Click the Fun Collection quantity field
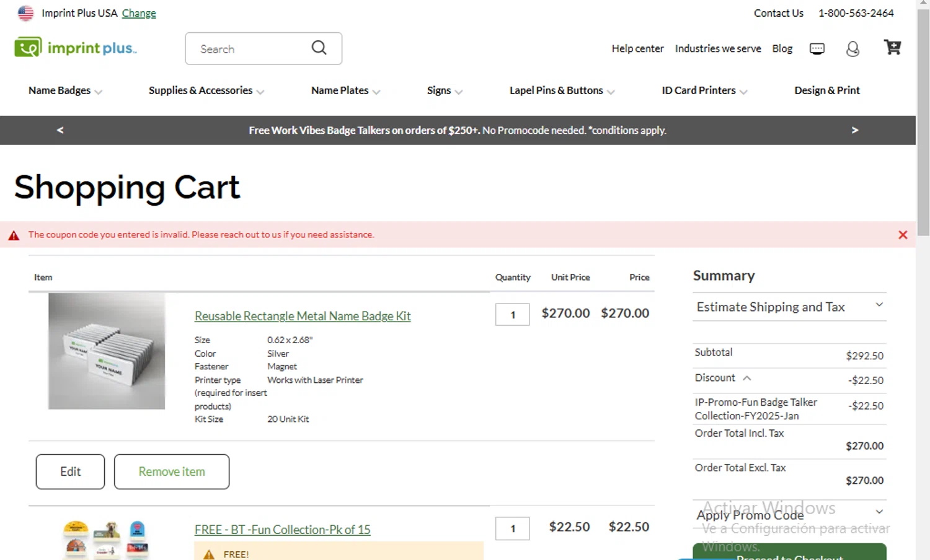 pos(513,528)
